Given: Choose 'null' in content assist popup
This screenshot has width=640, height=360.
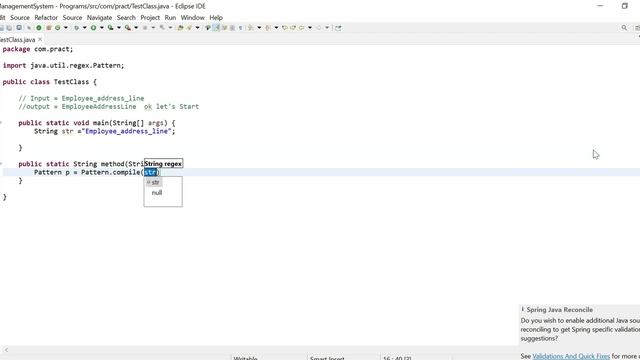Looking at the screenshot, I should (157, 193).
